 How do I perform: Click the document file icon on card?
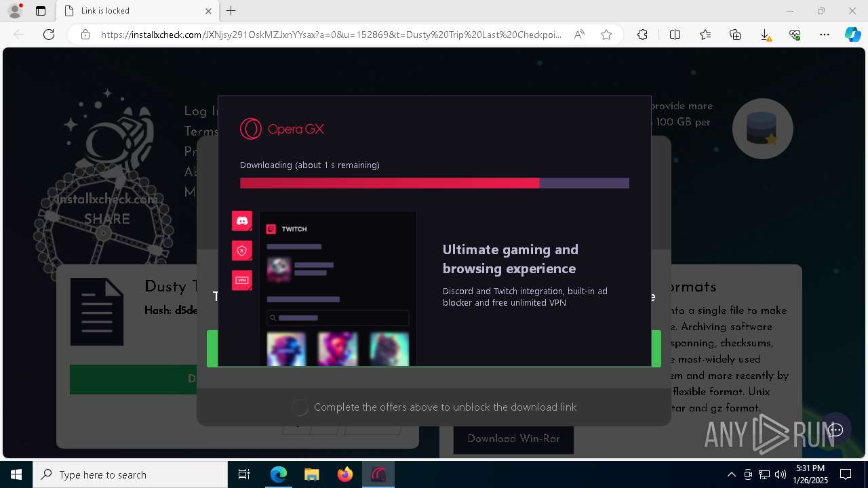pos(97,312)
